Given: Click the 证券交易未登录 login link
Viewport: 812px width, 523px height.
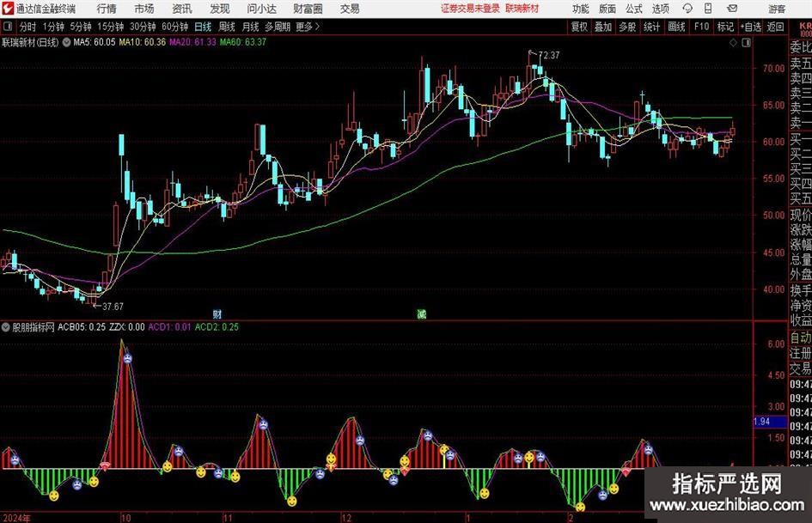Looking at the screenshot, I should [x=470, y=9].
